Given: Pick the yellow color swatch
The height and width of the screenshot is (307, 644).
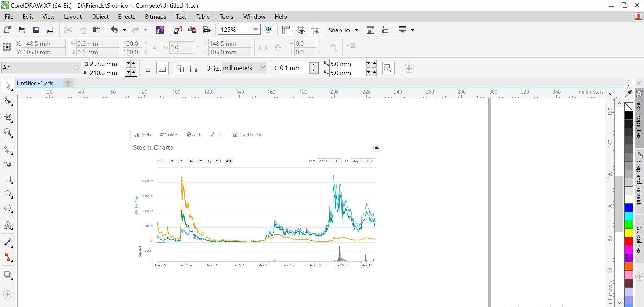Looking at the screenshot, I should coord(629,233).
